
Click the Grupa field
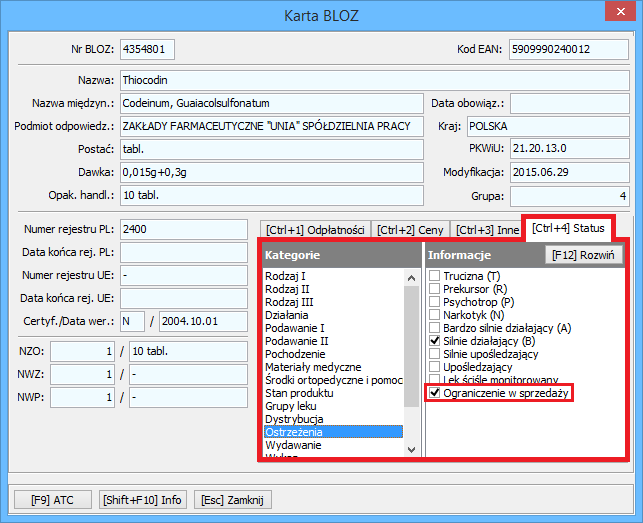click(x=570, y=196)
